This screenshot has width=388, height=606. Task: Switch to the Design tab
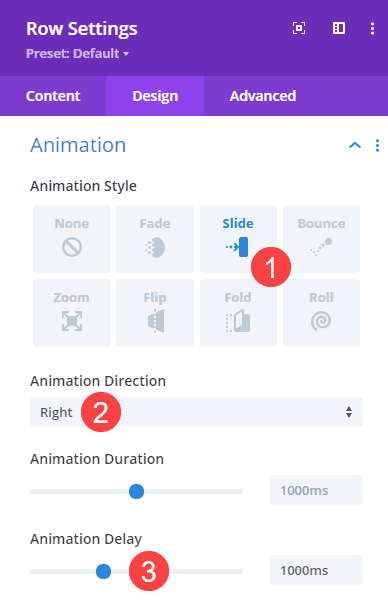(155, 96)
